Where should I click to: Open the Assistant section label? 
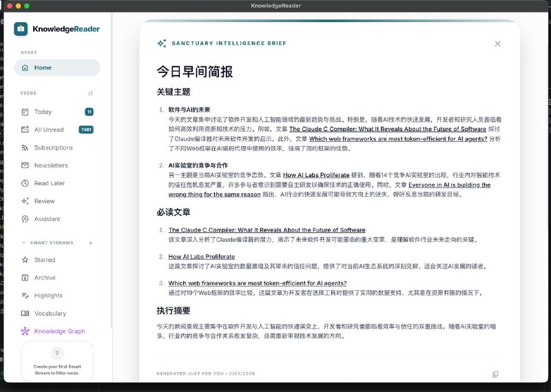47,219
